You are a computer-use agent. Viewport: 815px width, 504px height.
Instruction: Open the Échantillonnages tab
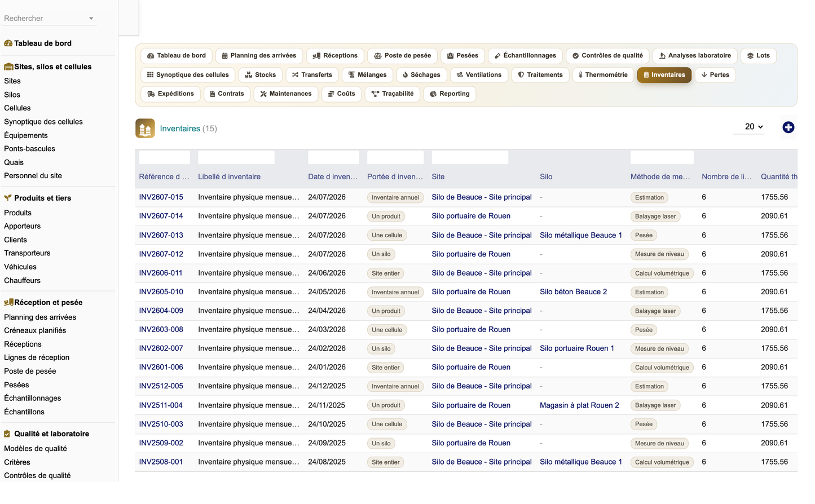click(525, 56)
